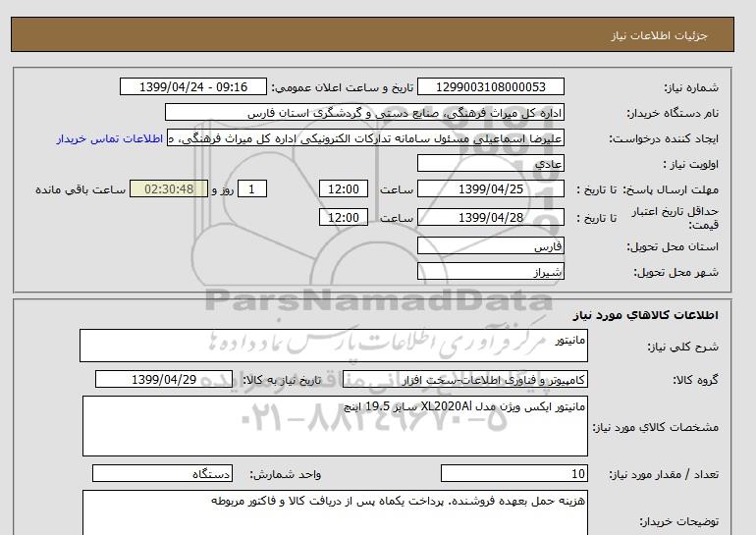Click the label استان محل تحویل
Screen dimensions: 756x535
click(673, 246)
